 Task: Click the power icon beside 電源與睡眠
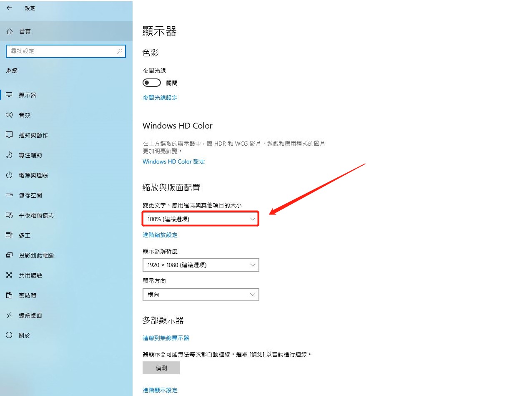pos(9,175)
